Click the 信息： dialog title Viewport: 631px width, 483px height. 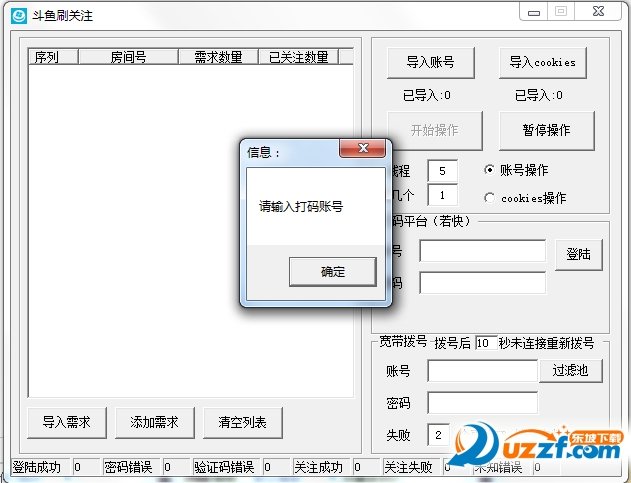click(x=263, y=153)
